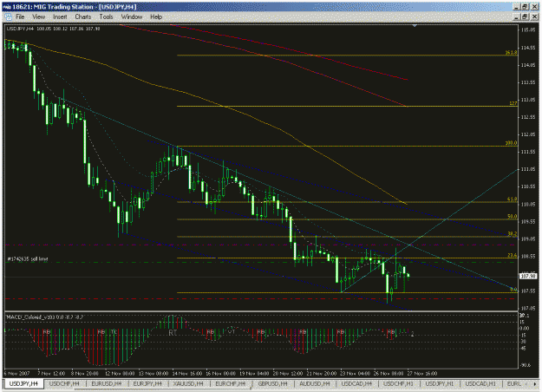Open the USDCAD,H4 chart tab
The image size is (542, 392).
pos(356,383)
